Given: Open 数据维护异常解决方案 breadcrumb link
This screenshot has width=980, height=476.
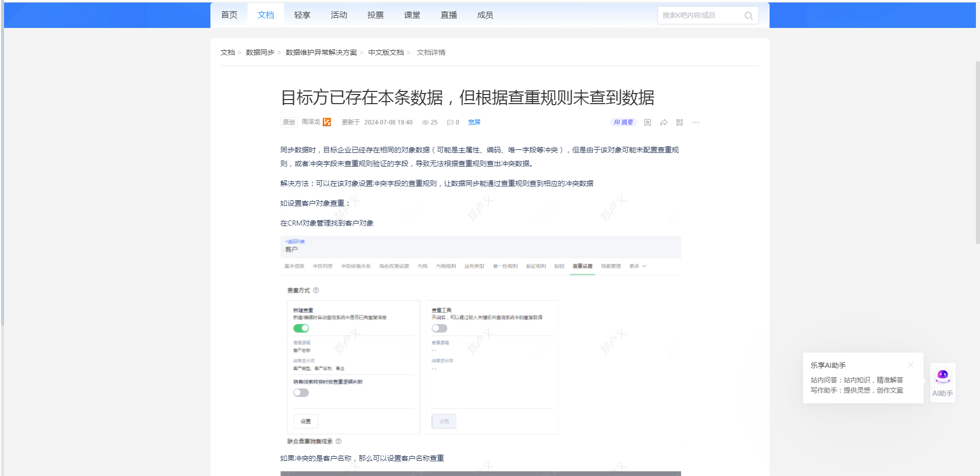Looking at the screenshot, I should [321, 52].
